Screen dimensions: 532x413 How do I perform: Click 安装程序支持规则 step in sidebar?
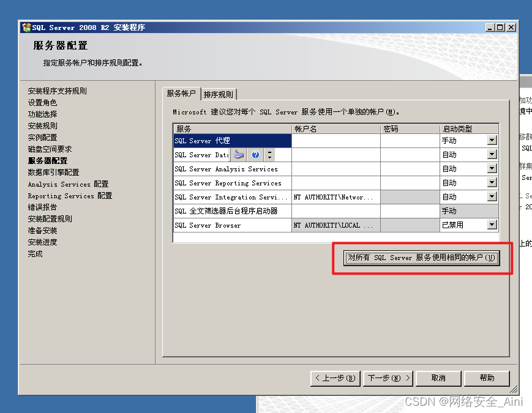[58, 91]
